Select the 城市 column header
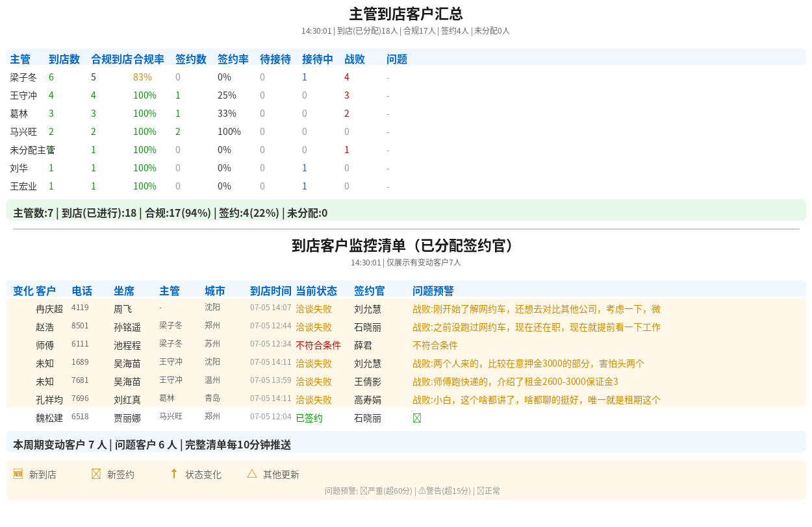This screenshot has width=812, height=527. (215, 291)
